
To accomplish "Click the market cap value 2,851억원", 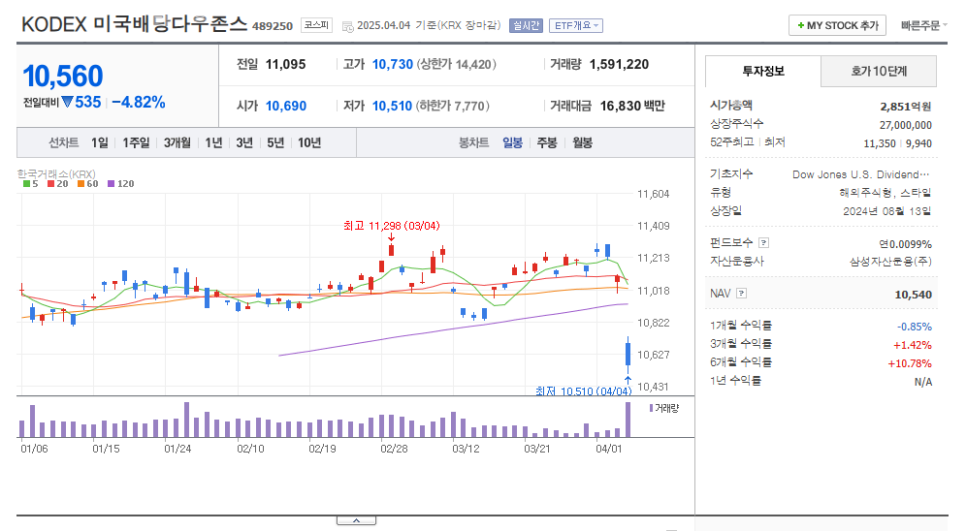I will click(905, 107).
